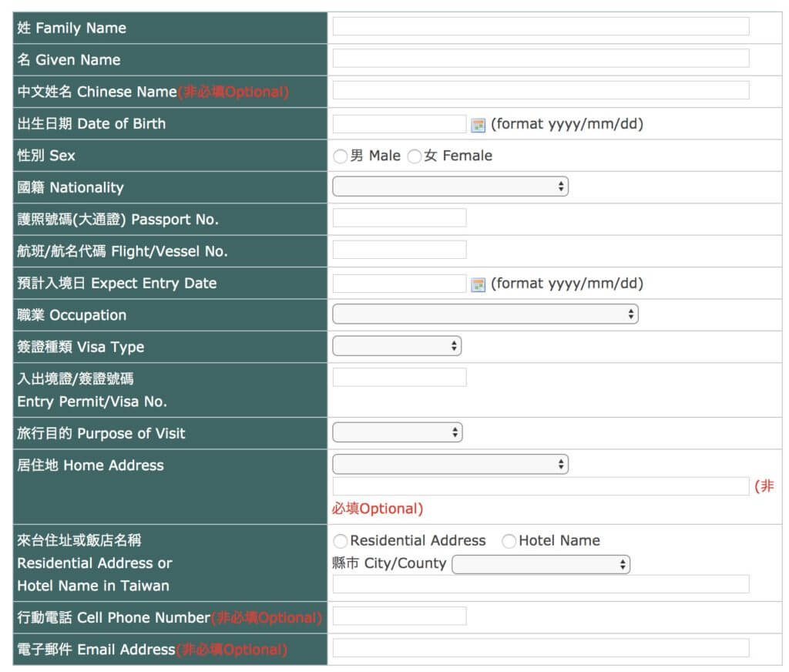Click the Entry Permit/Visa No. field
Viewport: 789px width, 672px height.
[x=399, y=378]
